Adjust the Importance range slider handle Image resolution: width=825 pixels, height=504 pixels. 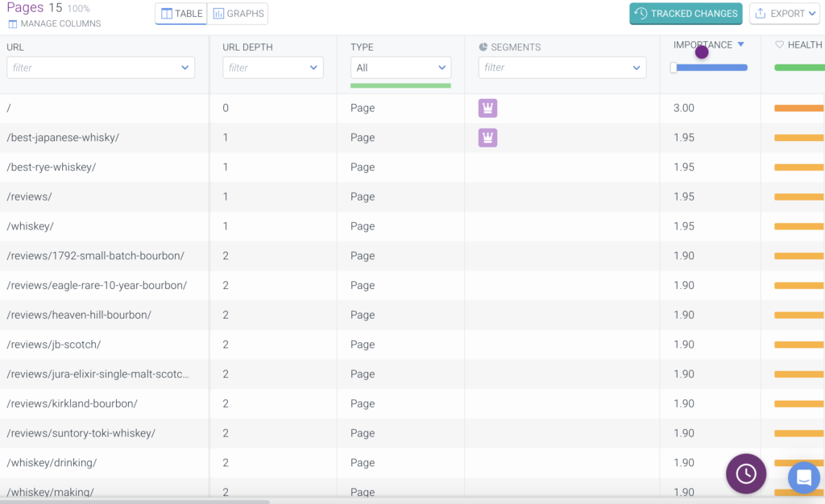click(674, 68)
